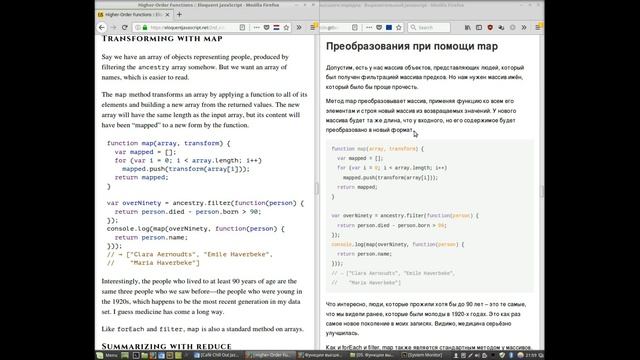Toggle sidebar in right Firefox toolbar
The height and width of the screenshot is (360, 640).
tap(479, 27)
